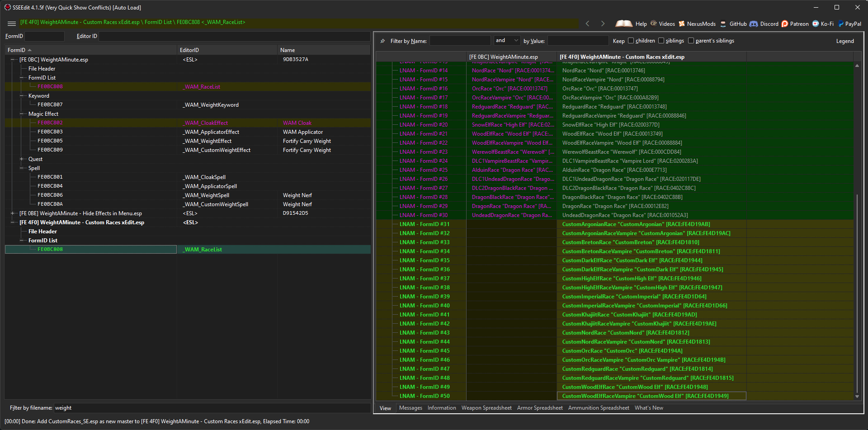Open the hamburger main menu

tap(12, 24)
